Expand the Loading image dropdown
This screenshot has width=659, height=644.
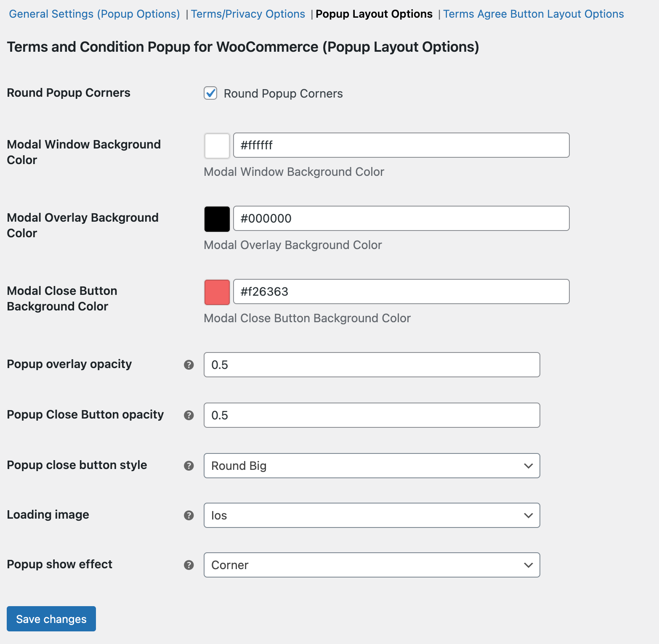(x=372, y=515)
